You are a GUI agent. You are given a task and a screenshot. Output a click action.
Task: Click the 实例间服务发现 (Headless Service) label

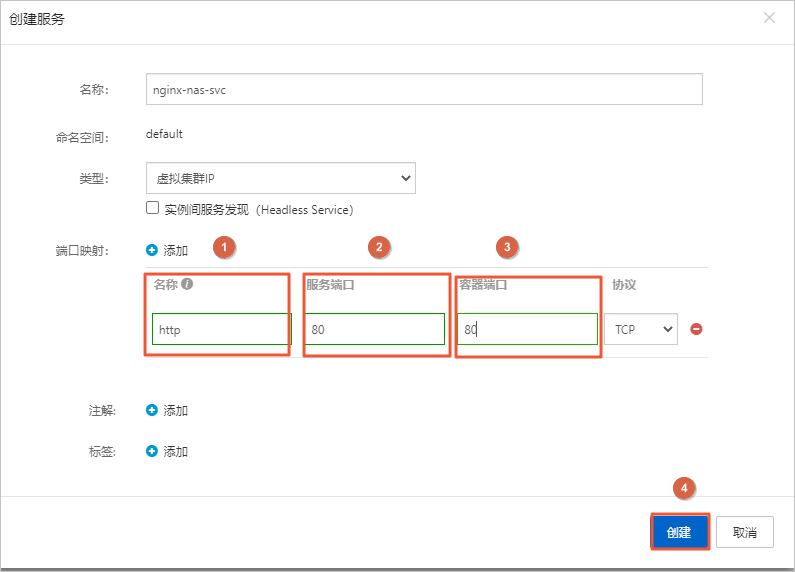coord(259,209)
